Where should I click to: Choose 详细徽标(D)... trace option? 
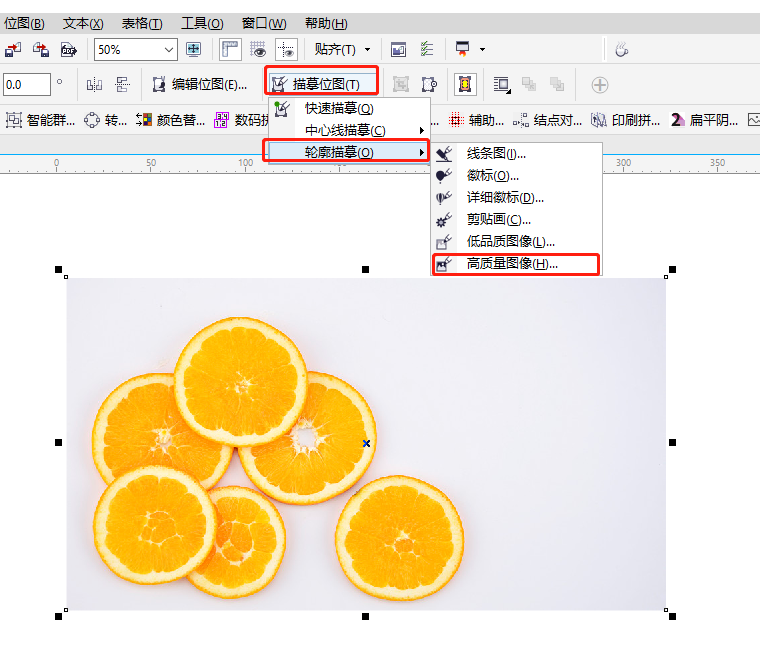point(517,198)
